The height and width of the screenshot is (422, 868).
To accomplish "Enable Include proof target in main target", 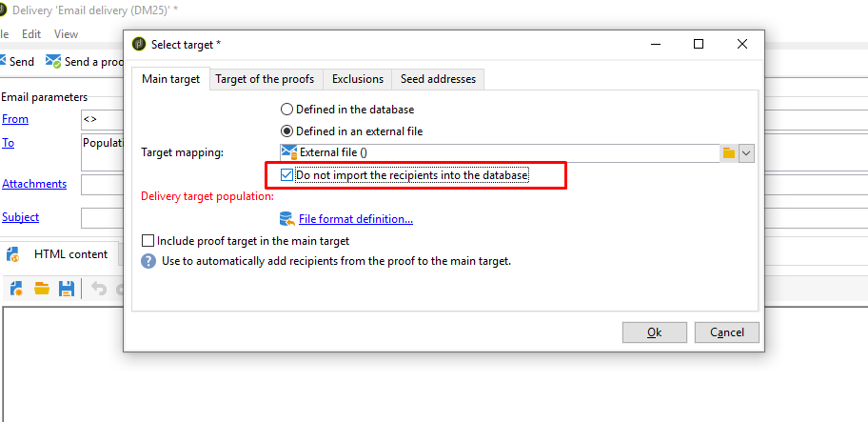I will (148, 241).
